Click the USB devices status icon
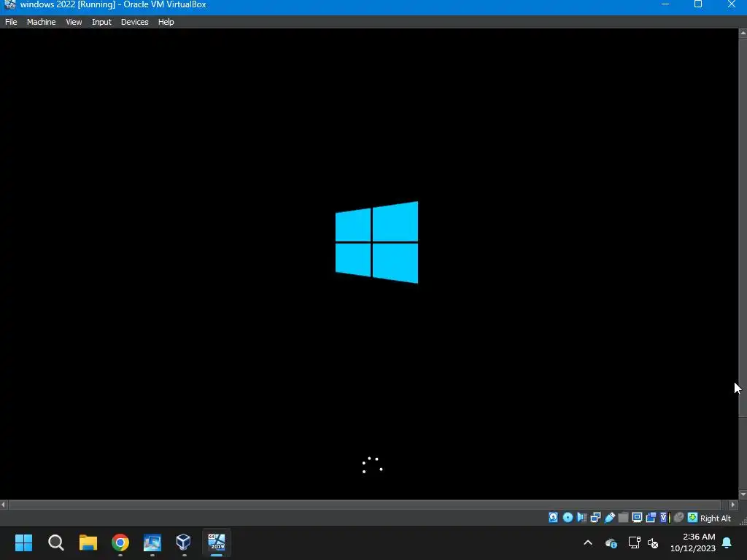The width and height of the screenshot is (747, 560). (609, 518)
